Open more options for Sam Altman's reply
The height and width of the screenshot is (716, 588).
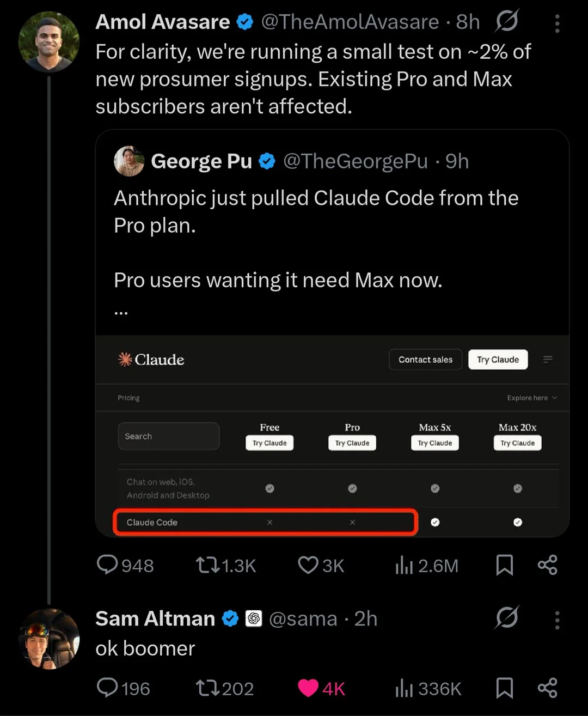[557, 620]
